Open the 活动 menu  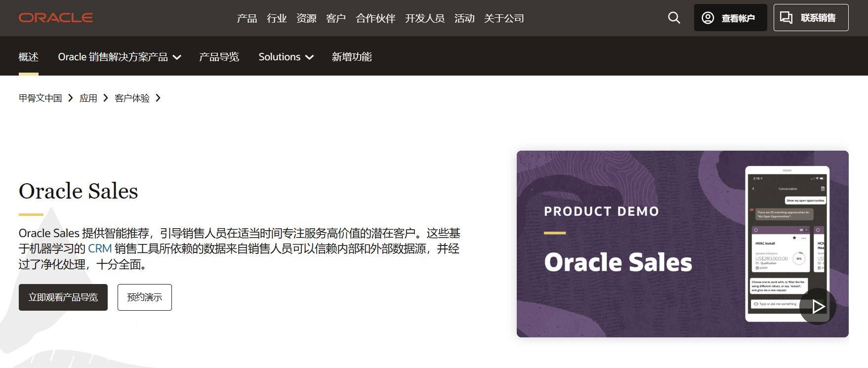464,18
